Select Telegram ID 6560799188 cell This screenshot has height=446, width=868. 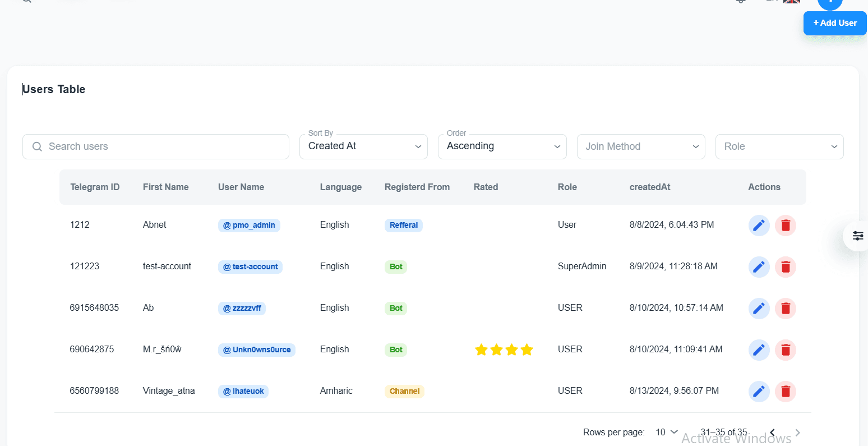[94, 391]
